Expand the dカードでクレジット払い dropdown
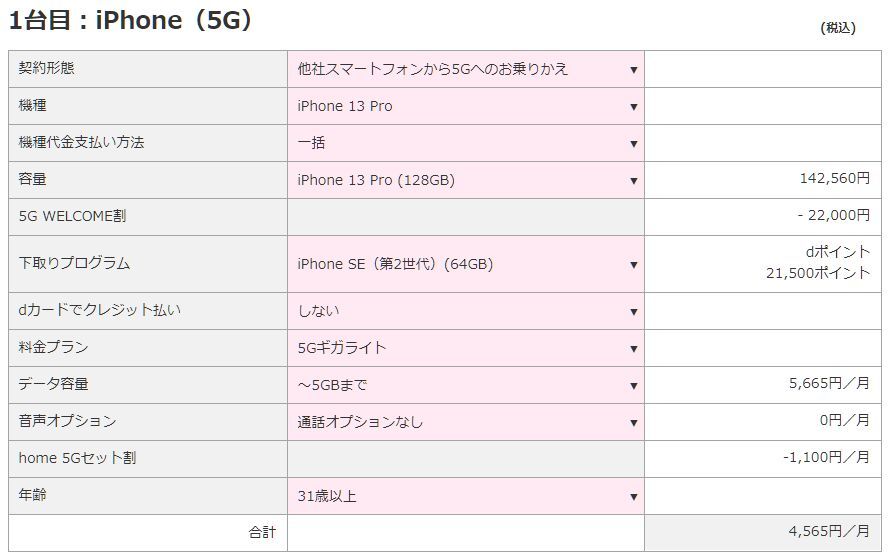Screen dimensions: 891x560 (466, 311)
